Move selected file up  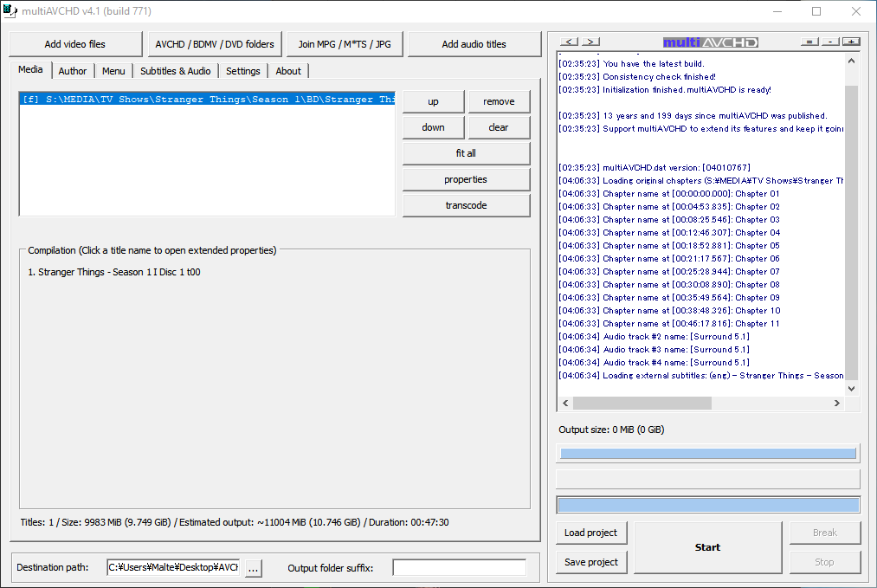pyautogui.click(x=434, y=102)
